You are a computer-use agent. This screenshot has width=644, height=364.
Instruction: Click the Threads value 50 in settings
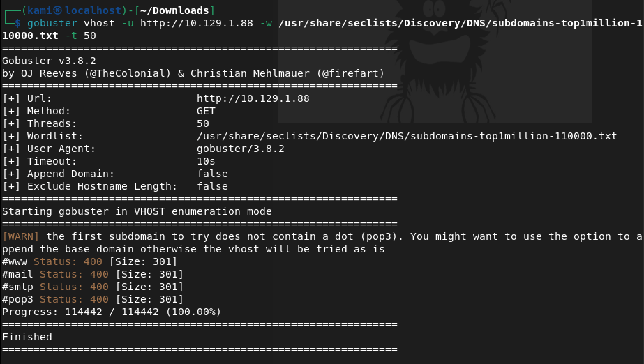(203, 123)
